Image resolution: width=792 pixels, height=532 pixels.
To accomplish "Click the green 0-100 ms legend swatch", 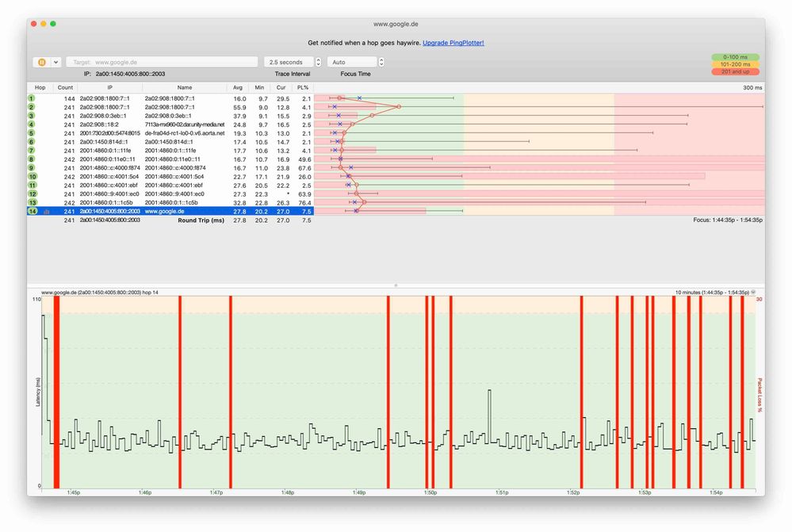I will pos(735,57).
